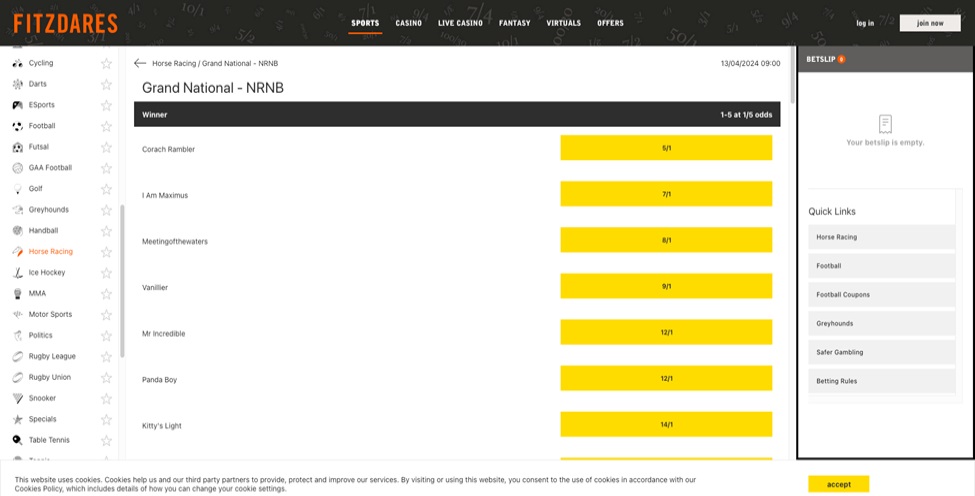Click the Cycling sport icon in sidebar
975x496 pixels.
18,63
